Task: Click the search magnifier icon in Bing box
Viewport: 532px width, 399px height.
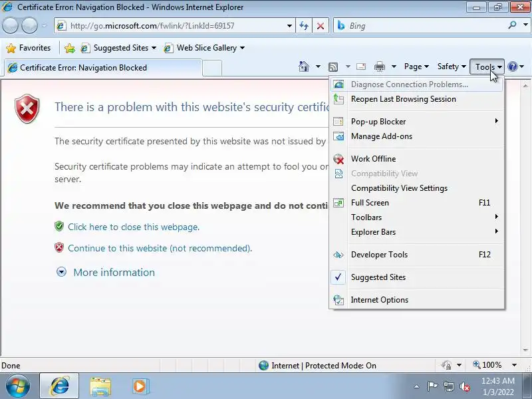Action: coord(513,25)
